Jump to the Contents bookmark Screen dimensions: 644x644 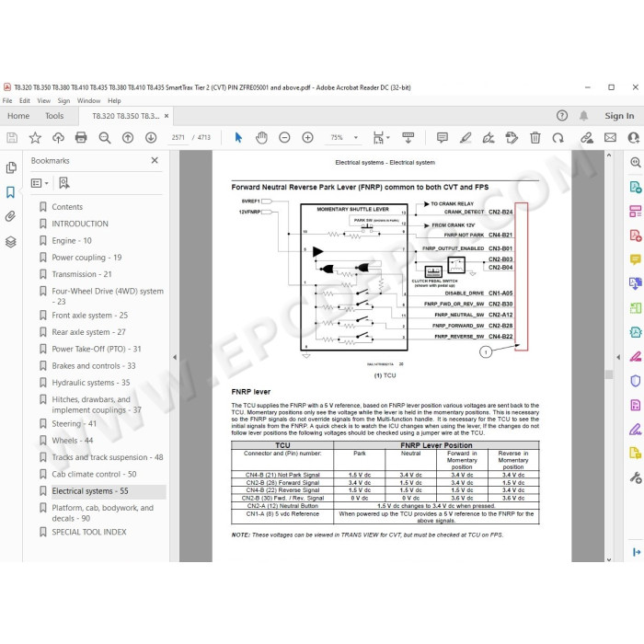pos(67,207)
